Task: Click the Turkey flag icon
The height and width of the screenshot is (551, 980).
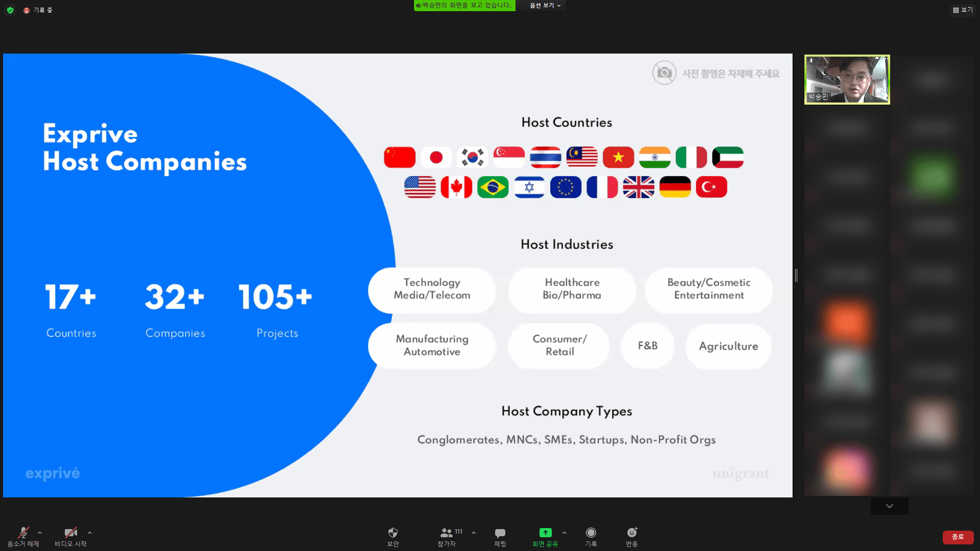Action: (x=712, y=187)
